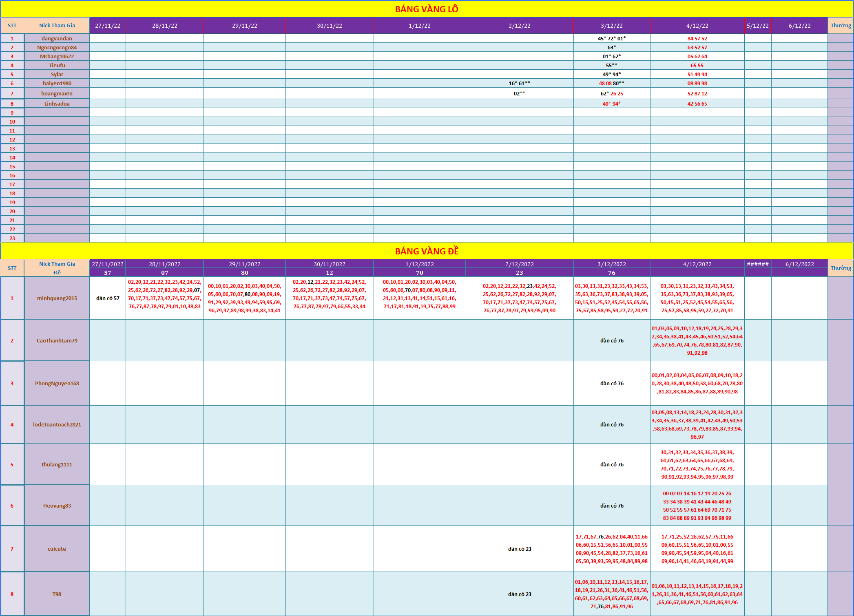Screen dimensions: 854x616
Task: Click the 'Nick Tham Gia' header in Lô table
Action: (x=57, y=26)
